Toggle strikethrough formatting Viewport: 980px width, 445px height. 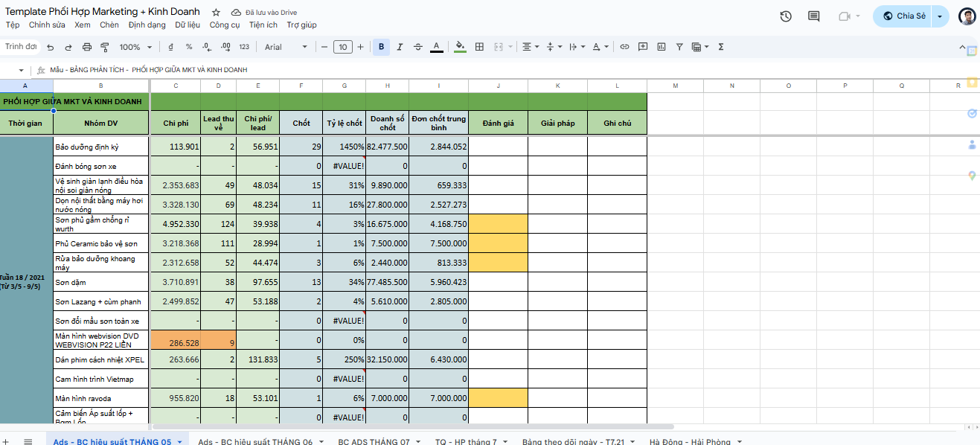417,47
